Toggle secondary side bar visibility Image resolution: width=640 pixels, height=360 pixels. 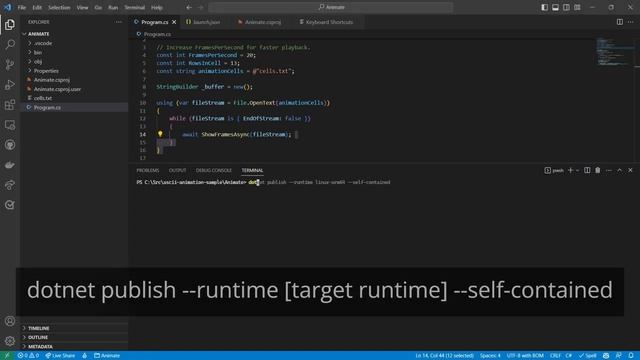(567, 7)
